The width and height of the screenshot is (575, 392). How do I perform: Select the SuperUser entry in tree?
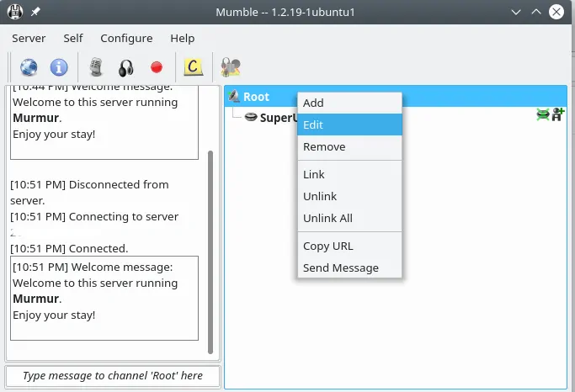pos(278,118)
